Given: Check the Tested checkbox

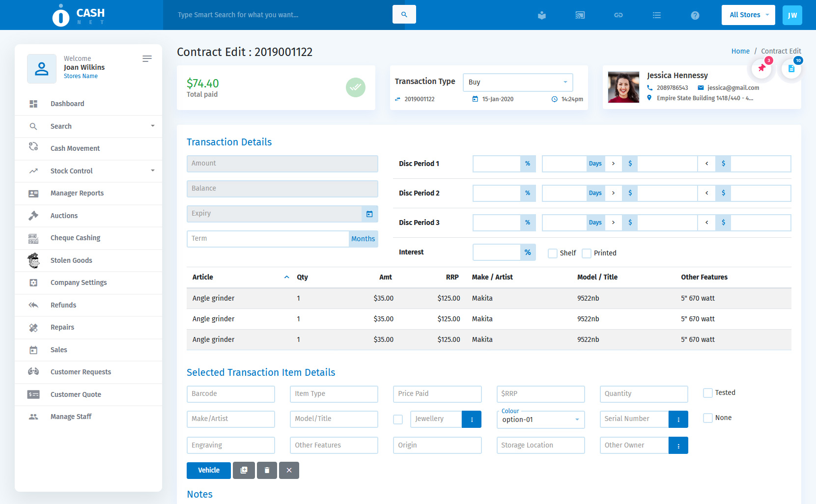Looking at the screenshot, I should tap(708, 393).
